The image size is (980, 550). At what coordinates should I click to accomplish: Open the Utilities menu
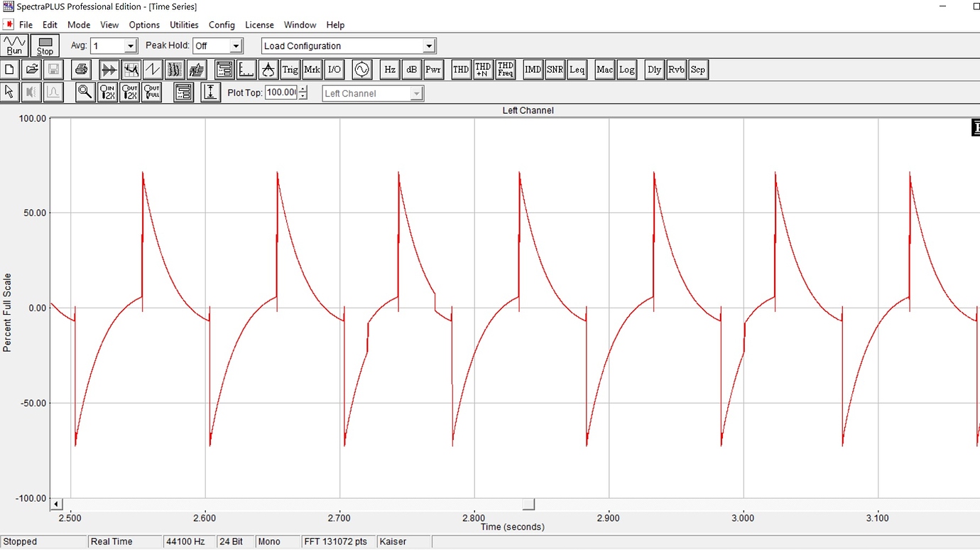tap(184, 25)
